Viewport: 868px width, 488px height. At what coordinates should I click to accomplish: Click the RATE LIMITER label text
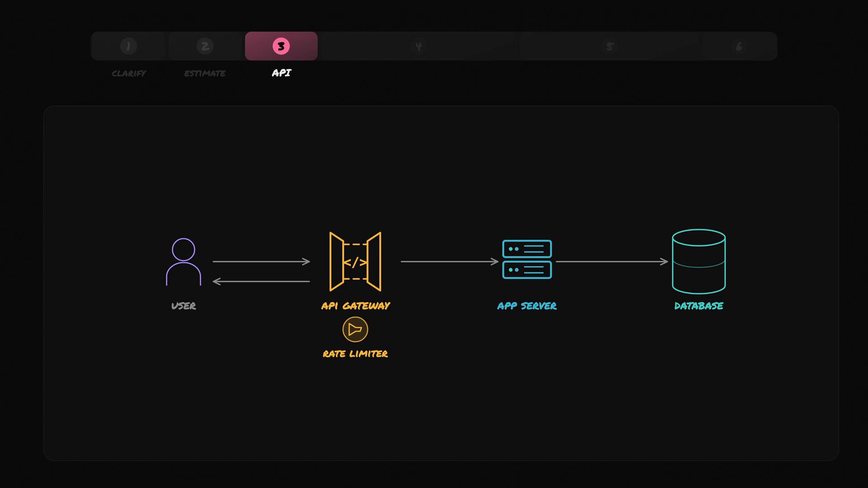click(355, 354)
